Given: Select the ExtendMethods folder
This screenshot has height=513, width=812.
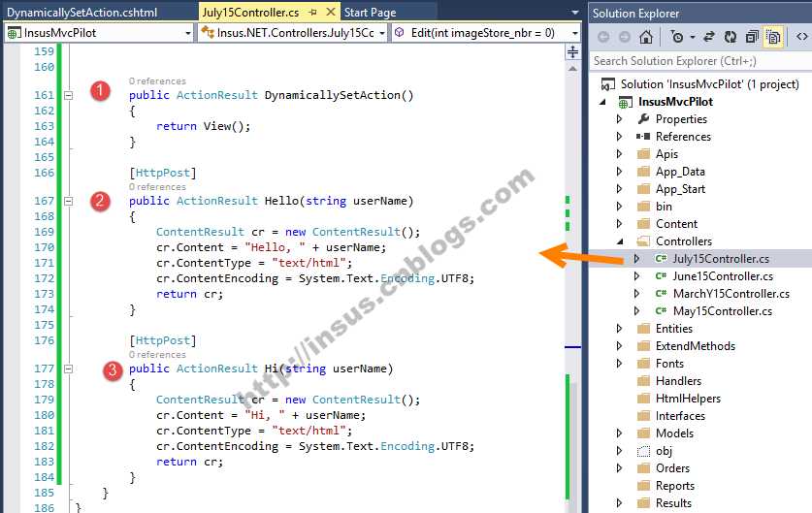Looking at the screenshot, I should tap(696, 346).
